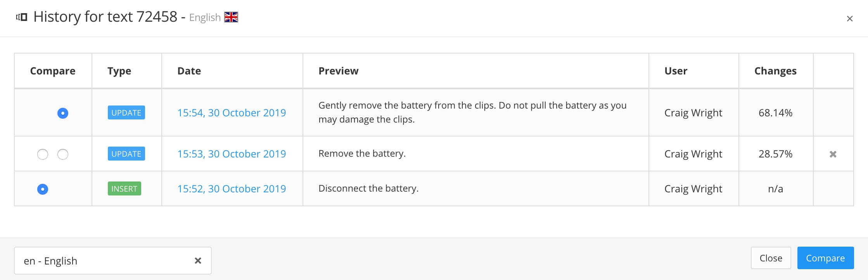Click the "Remove the battery." preview text

(362, 154)
